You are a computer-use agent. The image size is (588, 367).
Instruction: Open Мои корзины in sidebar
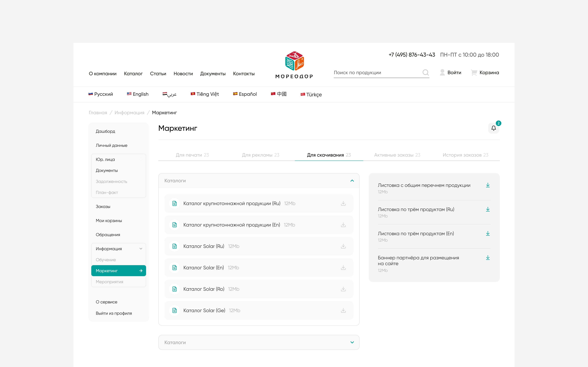(109, 221)
